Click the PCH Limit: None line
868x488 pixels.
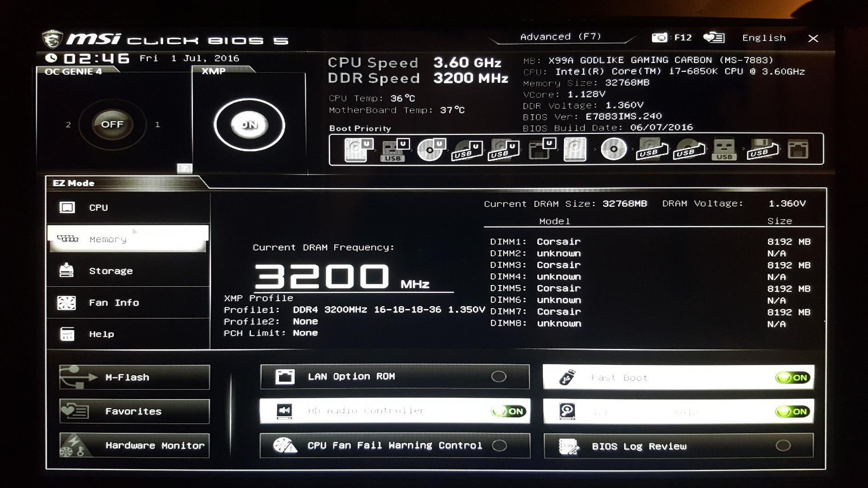coord(271,333)
